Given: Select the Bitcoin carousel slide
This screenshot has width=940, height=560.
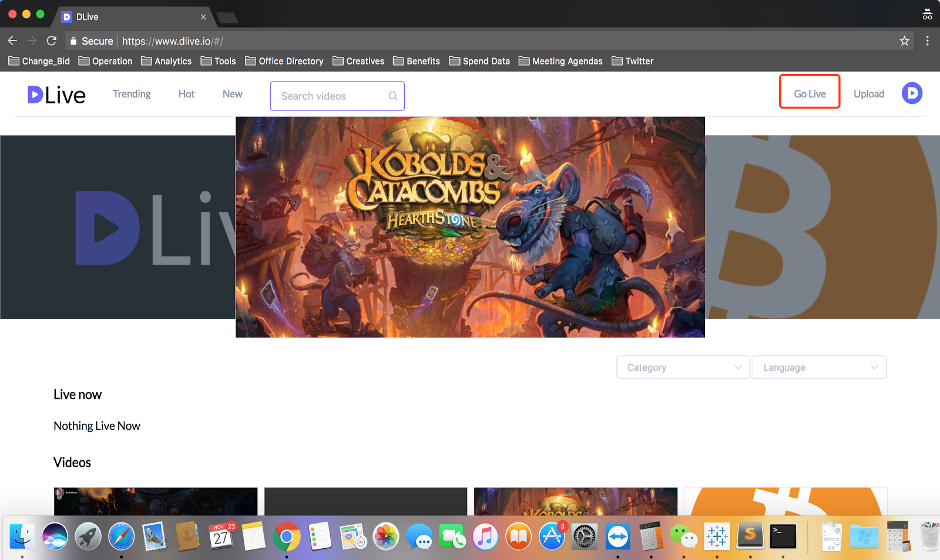Looking at the screenshot, I should pos(822,227).
